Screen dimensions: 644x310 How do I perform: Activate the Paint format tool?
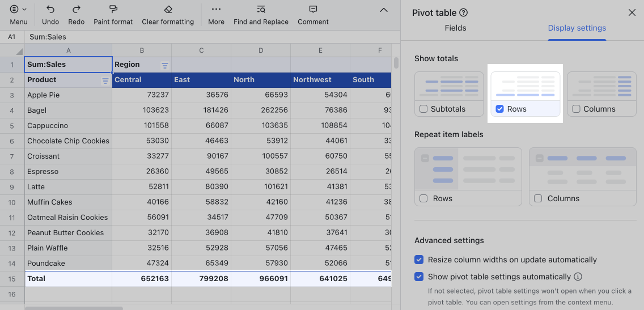(x=113, y=10)
